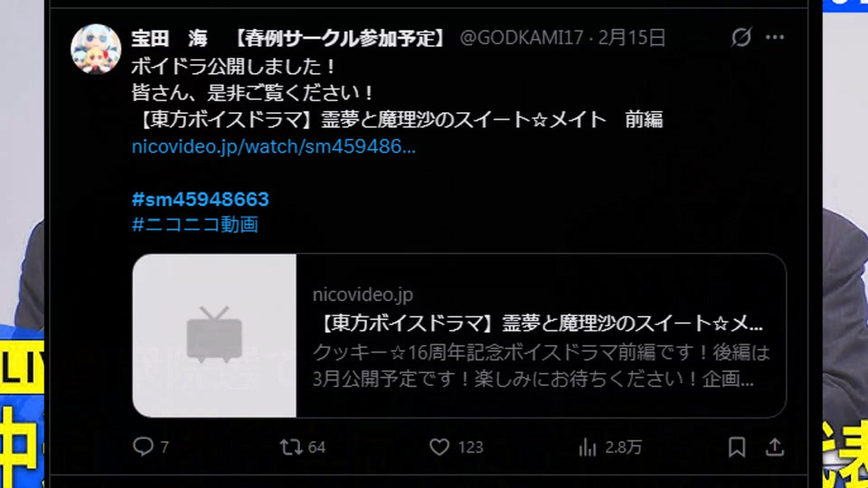Click the reply speech bubble icon
This screenshot has height=488, width=868.
tap(144, 446)
